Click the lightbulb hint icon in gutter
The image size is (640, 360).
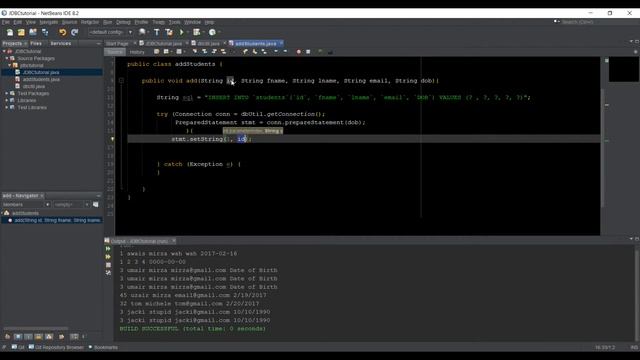coord(112,139)
